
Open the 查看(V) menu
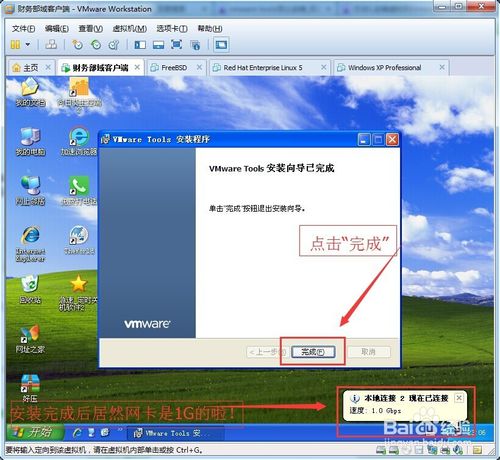click(90, 29)
